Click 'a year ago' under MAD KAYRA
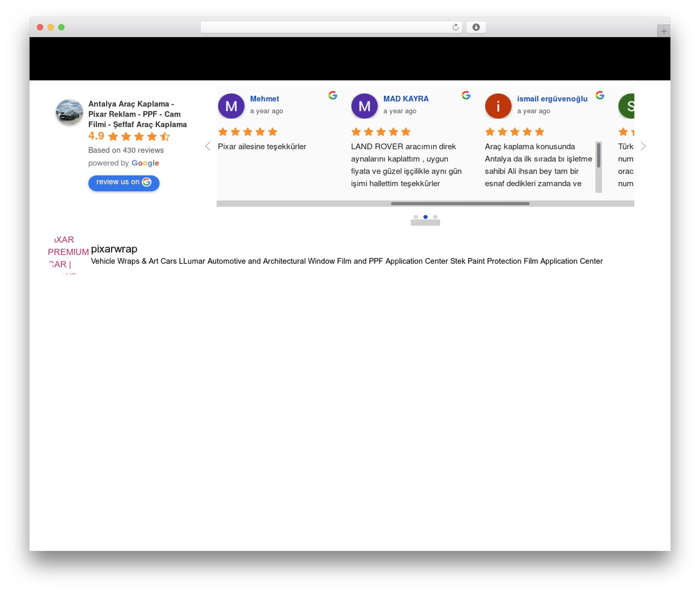The height and width of the screenshot is (593, 700). click(x=400, y=111)
